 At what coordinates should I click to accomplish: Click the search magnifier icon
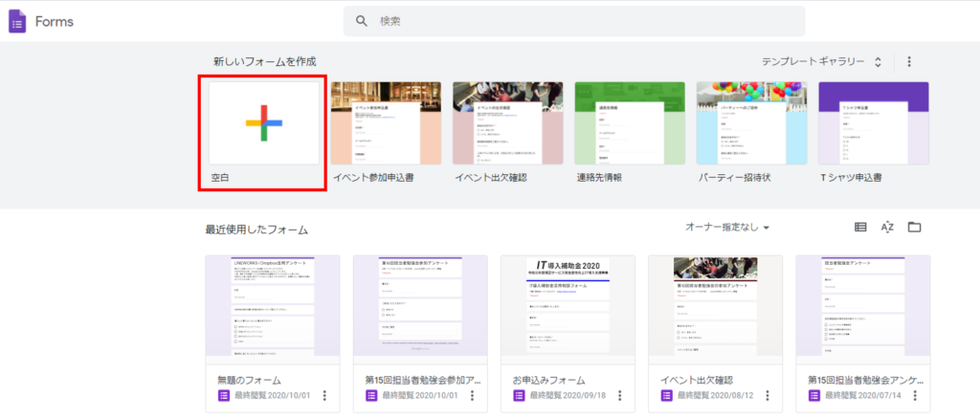point(361,21)
